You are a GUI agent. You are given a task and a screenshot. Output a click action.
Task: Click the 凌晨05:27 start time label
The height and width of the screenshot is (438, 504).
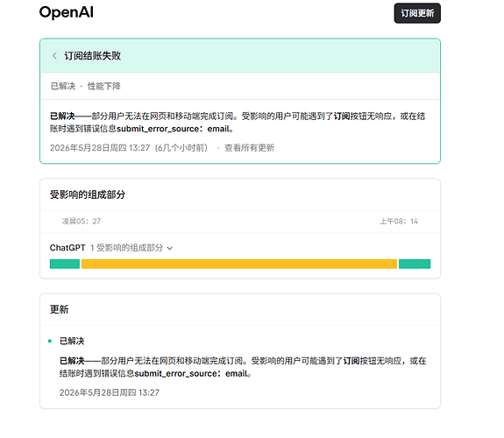82,221
